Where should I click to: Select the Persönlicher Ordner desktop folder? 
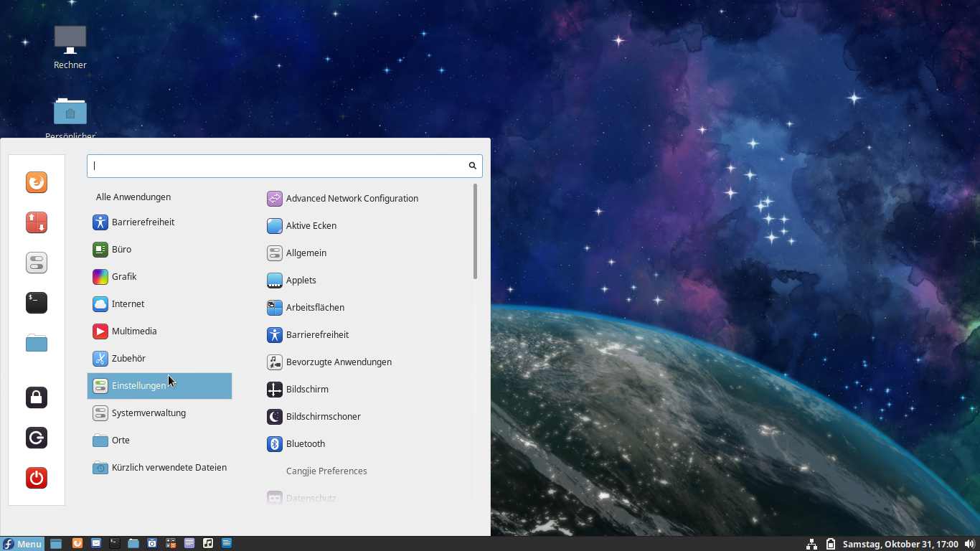click(70, 118)
